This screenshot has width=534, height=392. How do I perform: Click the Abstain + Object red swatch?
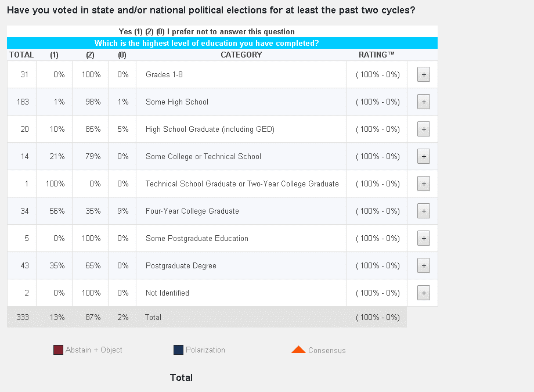(x=58, y=350)
